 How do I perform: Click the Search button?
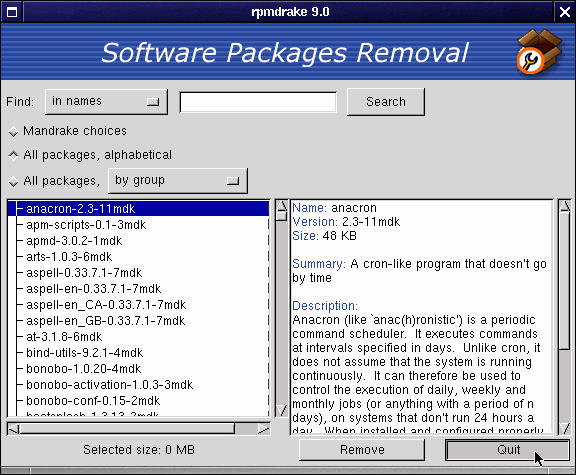pos(386,102)
